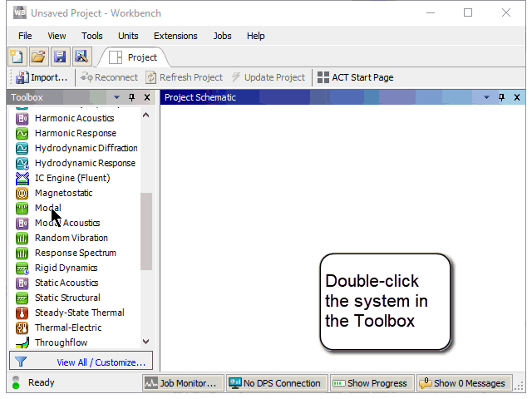Pin the Toolbox panel
Viewport: 532px width, 399px height.
pyautogui.click(x=131, y=97)
